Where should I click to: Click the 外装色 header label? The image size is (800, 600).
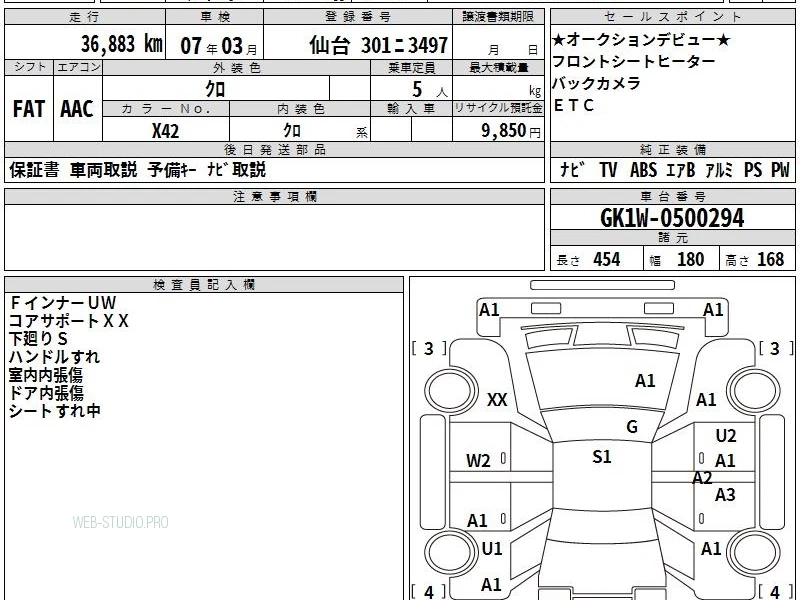pyautogui.click(x=237, y=67)
